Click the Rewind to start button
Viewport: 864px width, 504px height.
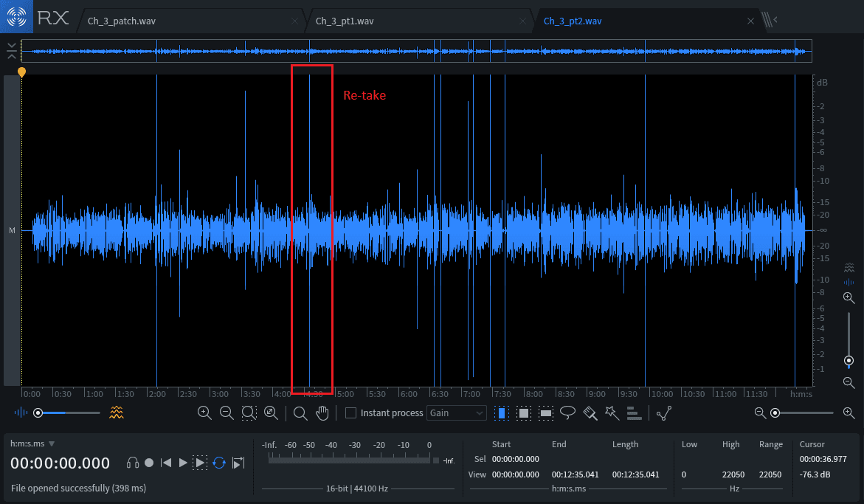[x=166, y=463]
